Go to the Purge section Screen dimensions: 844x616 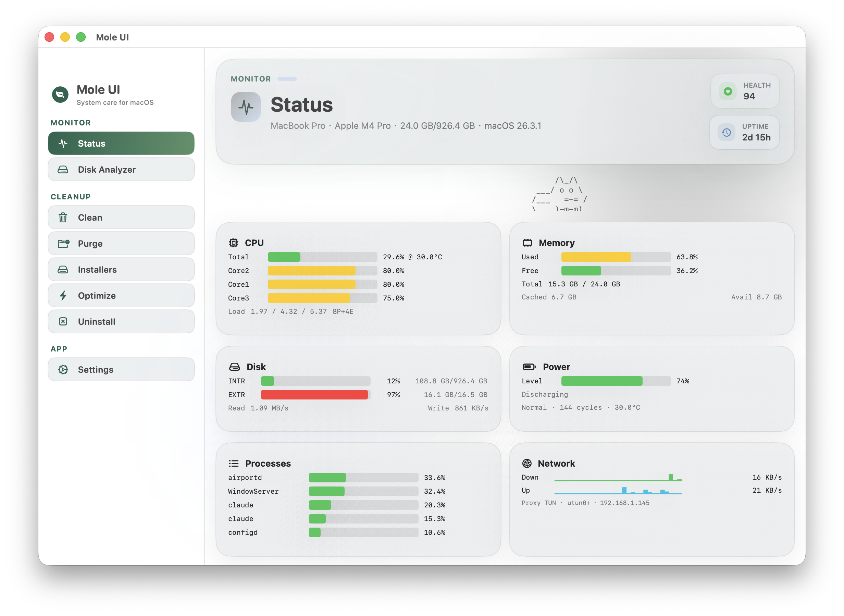[121, 244]
